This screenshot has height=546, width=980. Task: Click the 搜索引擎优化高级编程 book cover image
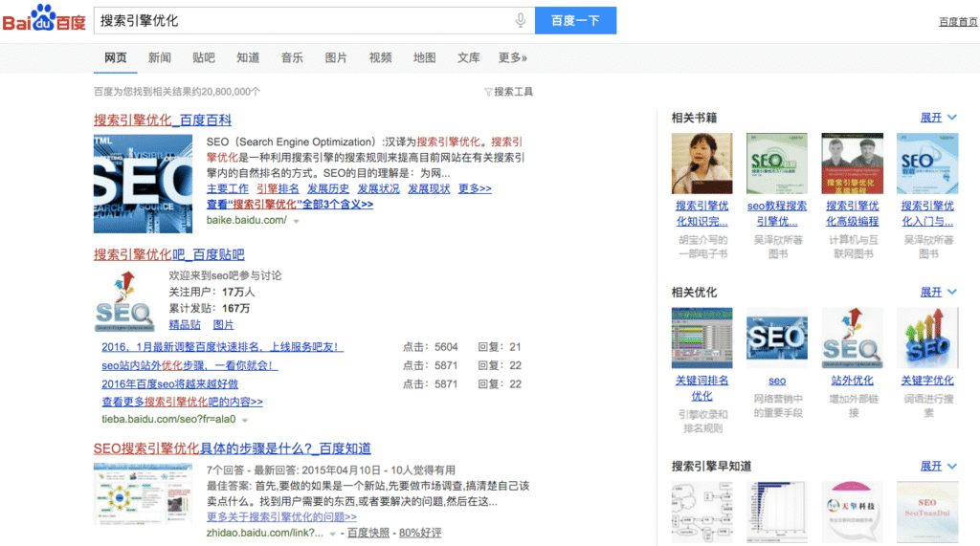coord(853,164)
